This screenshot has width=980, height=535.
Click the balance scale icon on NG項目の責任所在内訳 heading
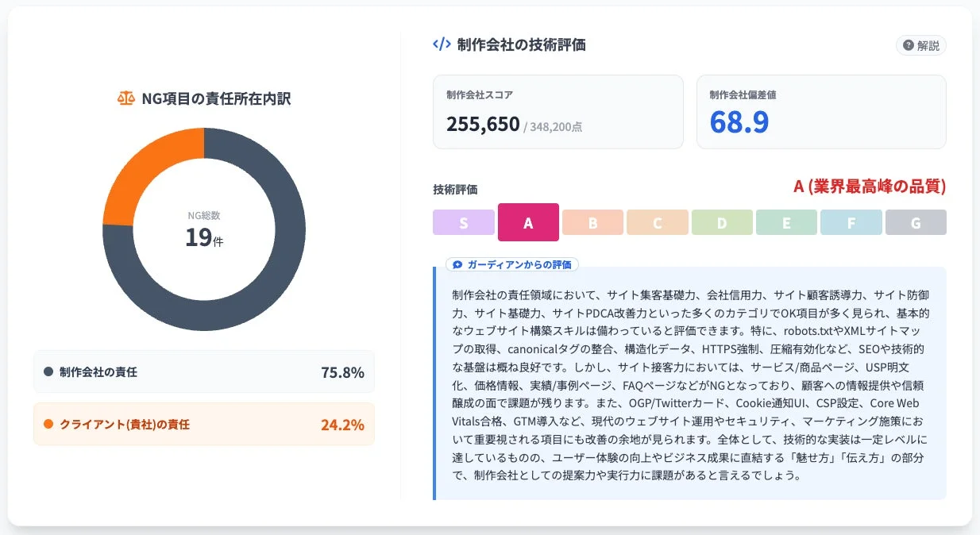click(125, 98)
